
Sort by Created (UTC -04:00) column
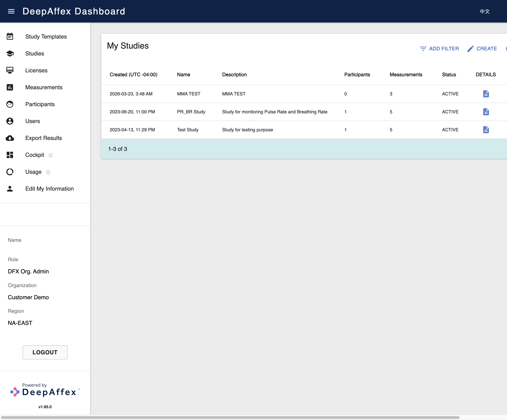(x=134, y=75)
